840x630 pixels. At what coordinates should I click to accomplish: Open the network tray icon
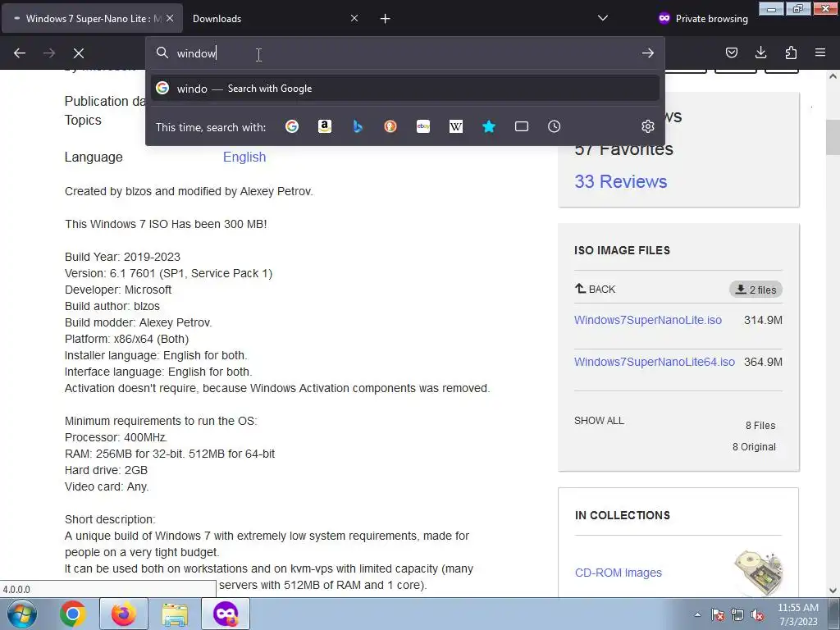(737, 614)
